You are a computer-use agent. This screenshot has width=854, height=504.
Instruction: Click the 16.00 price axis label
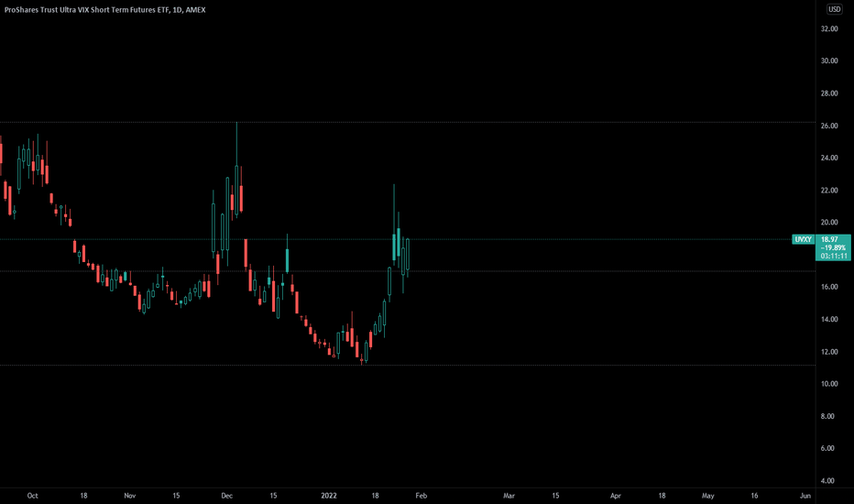tap(829, 287)
